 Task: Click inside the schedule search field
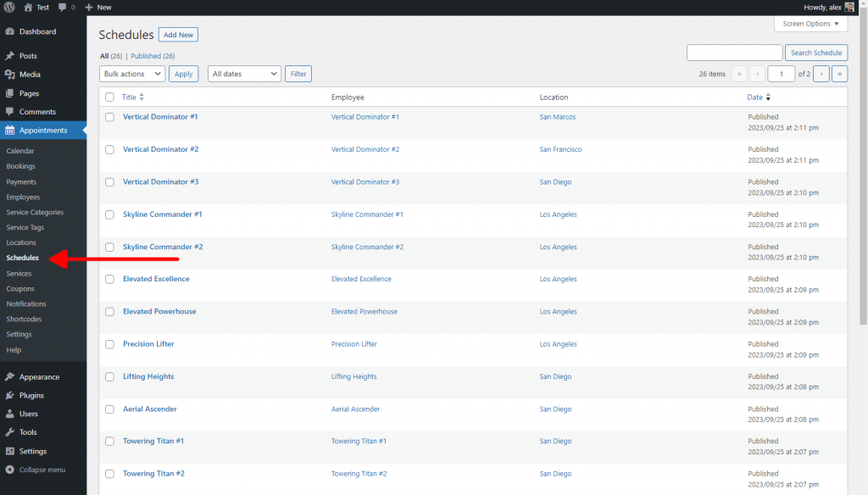734,52
